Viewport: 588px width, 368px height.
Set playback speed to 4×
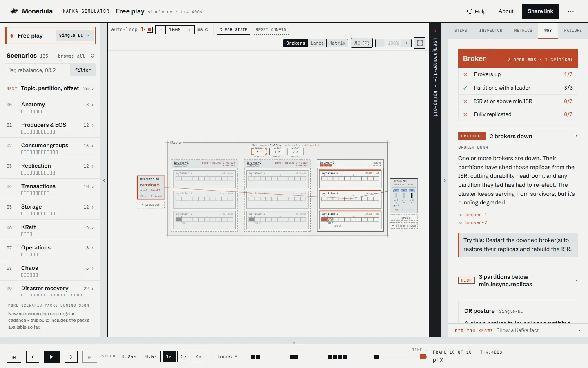pyautogui.click(x=198, y=357)
